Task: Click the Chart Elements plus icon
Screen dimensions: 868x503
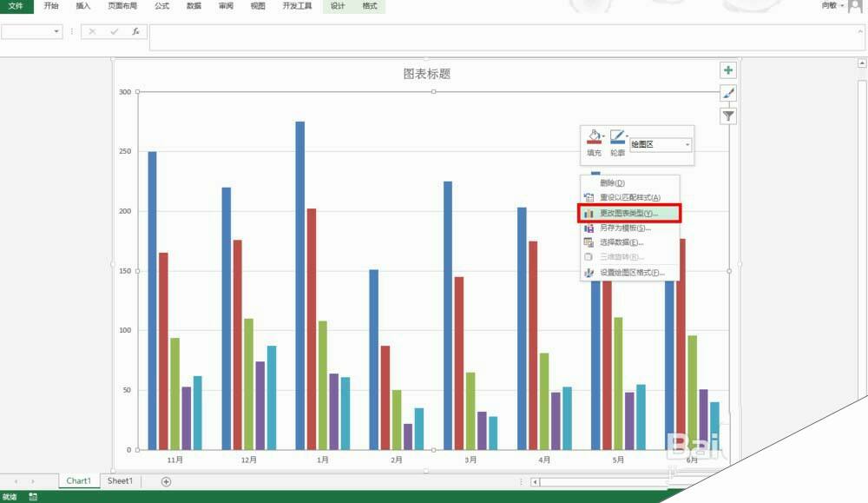Action: tap(728, 69)
